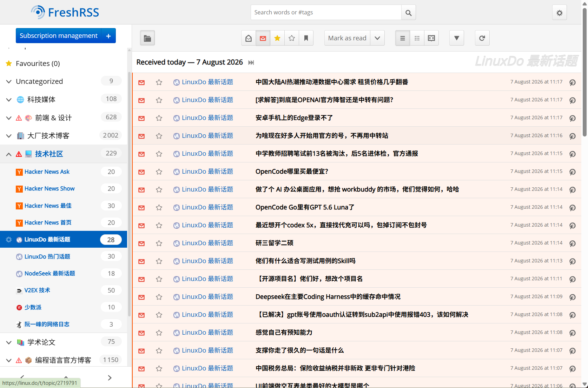The width and height of the screenshot is (588, 388).
Task: Star the 研三留学二硕 article
Action: pyautogui.click(x=159, y=243)
